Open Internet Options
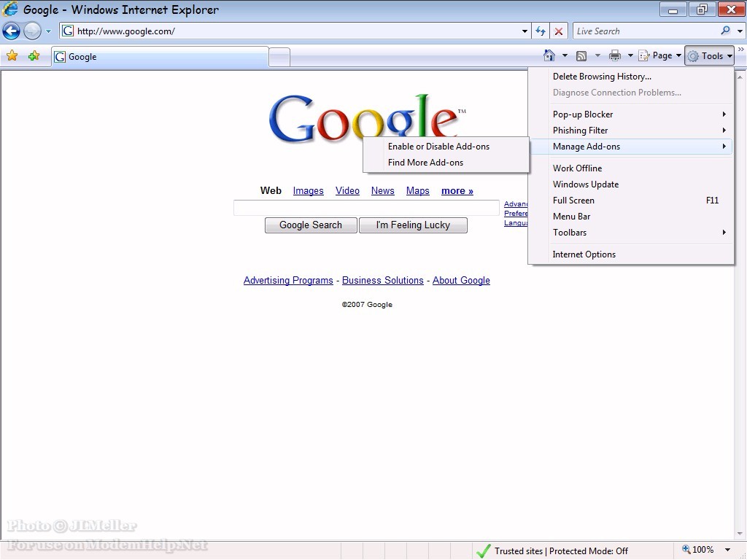The image size is (747, 560). point(631,254)
